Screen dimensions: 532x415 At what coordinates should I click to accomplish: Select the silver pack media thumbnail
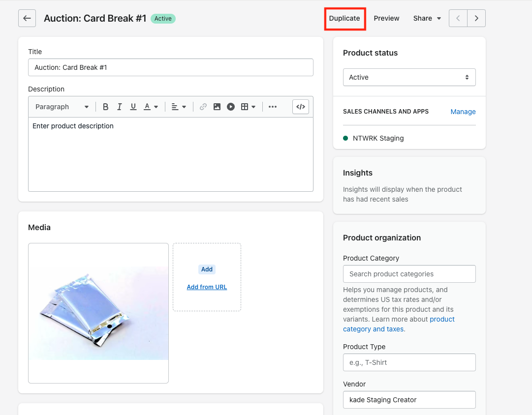point(98,313)
